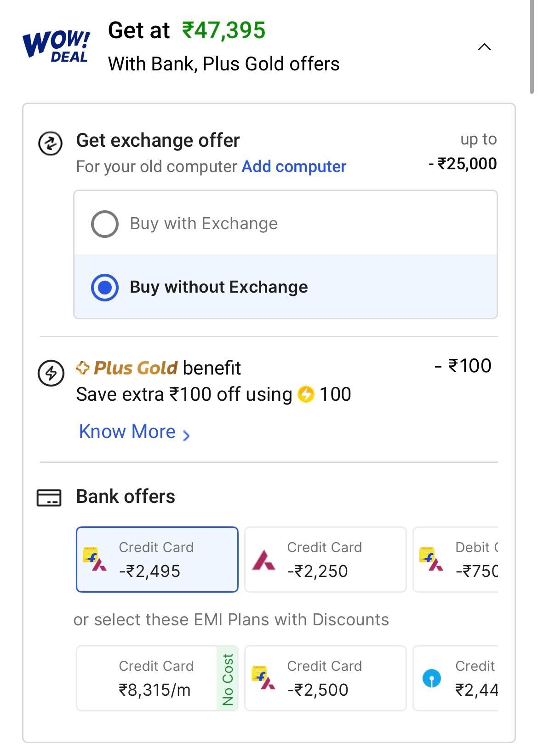Image resolution: width=538 pixels, height=756 pixels.
Task: Collapse the offers section with top chevron
Action: pos(484,46)
